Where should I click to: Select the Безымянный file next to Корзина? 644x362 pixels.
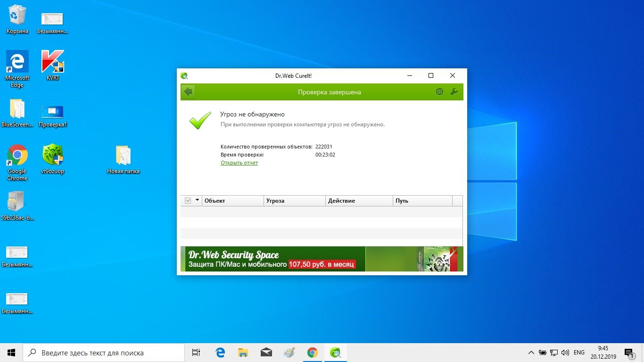53,23
